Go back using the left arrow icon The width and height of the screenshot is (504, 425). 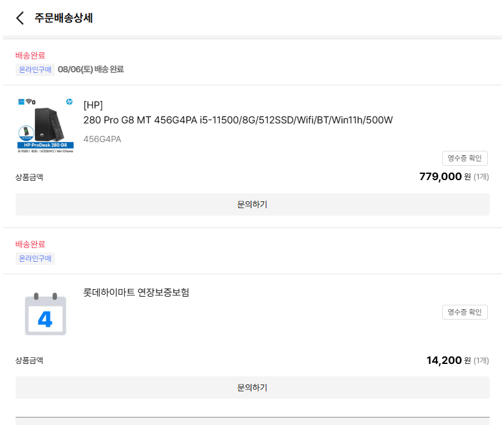(x=20, y=18)
